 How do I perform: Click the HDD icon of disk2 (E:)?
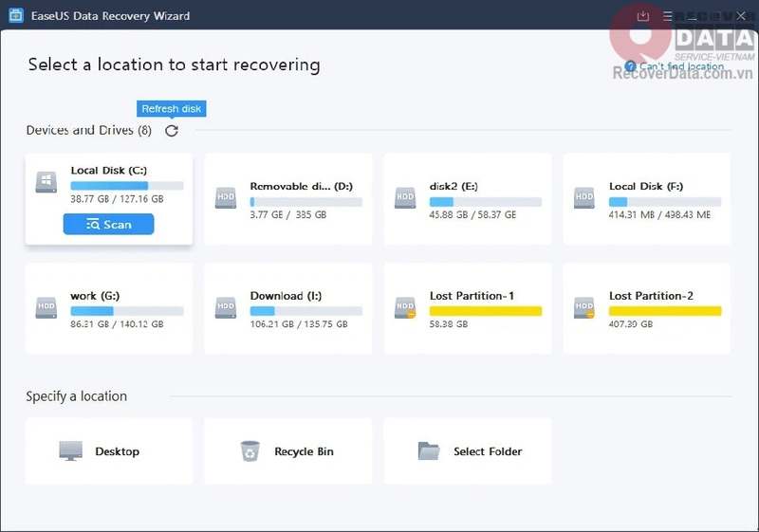(x=405, y=198)
